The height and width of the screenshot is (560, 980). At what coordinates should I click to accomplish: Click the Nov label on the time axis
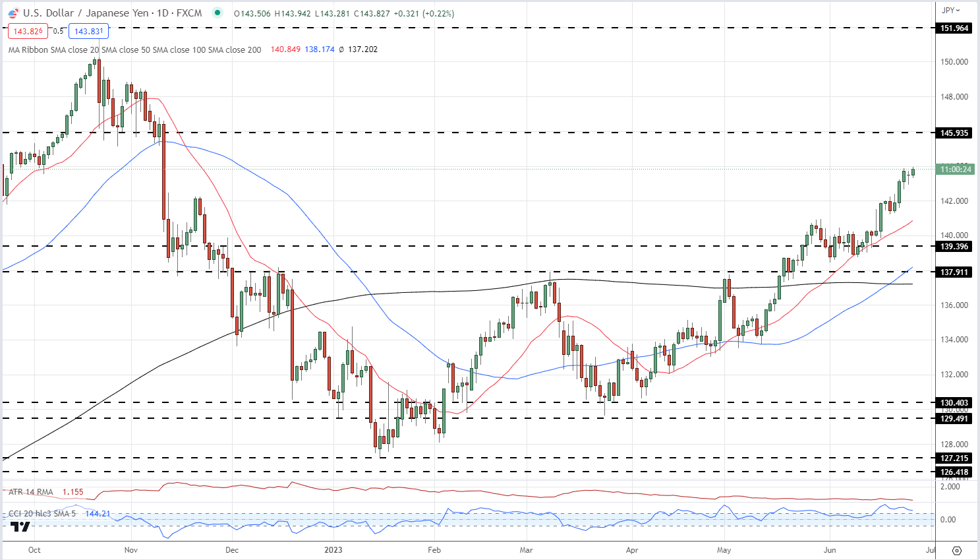pyautogui.click(x=130, y=550)
